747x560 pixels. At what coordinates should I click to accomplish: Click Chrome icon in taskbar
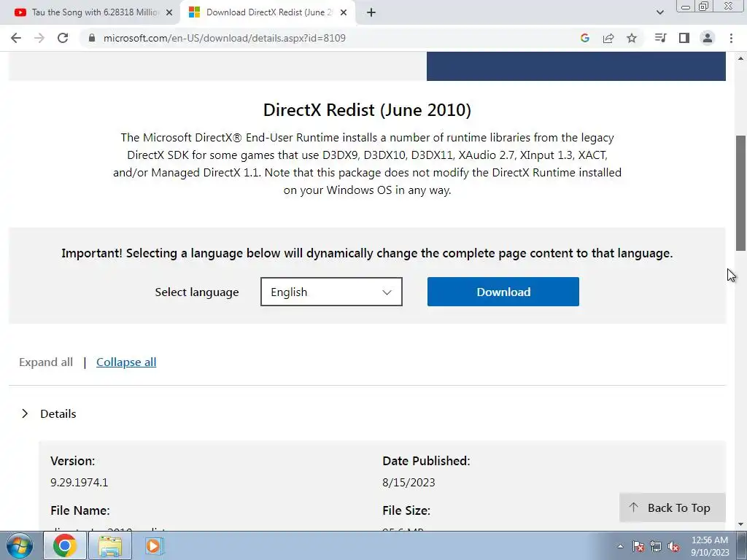pyautogui.click(x=65, y=545)
